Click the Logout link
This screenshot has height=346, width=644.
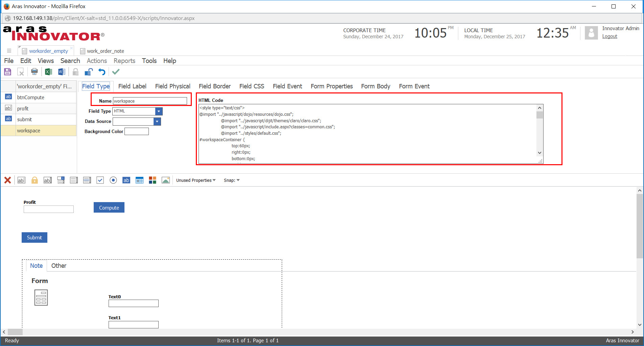pyautogui.click(x=609, y=36)
